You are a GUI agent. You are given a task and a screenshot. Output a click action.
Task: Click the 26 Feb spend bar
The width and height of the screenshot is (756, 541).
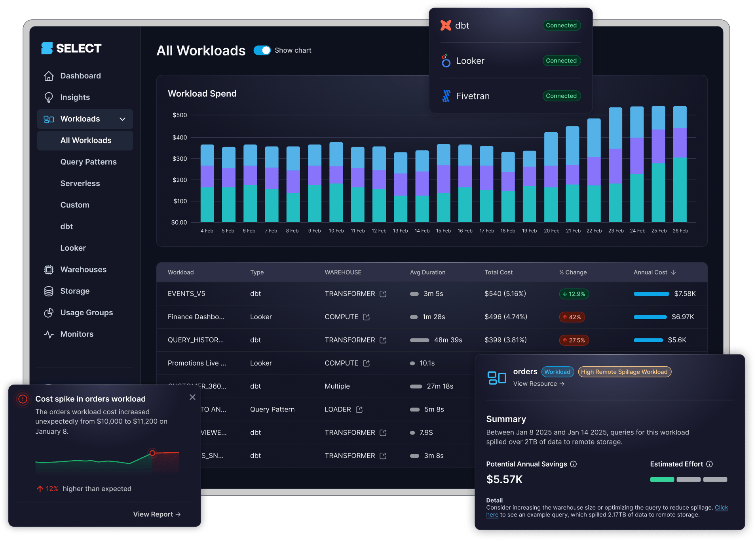click(680, 164)
